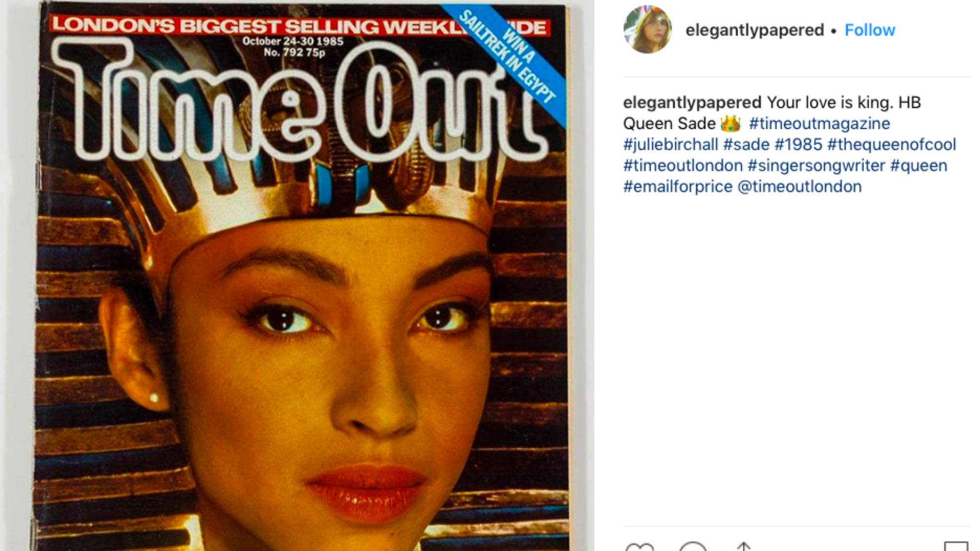Visit the @timeoutlondon mention

pos(800,187)
